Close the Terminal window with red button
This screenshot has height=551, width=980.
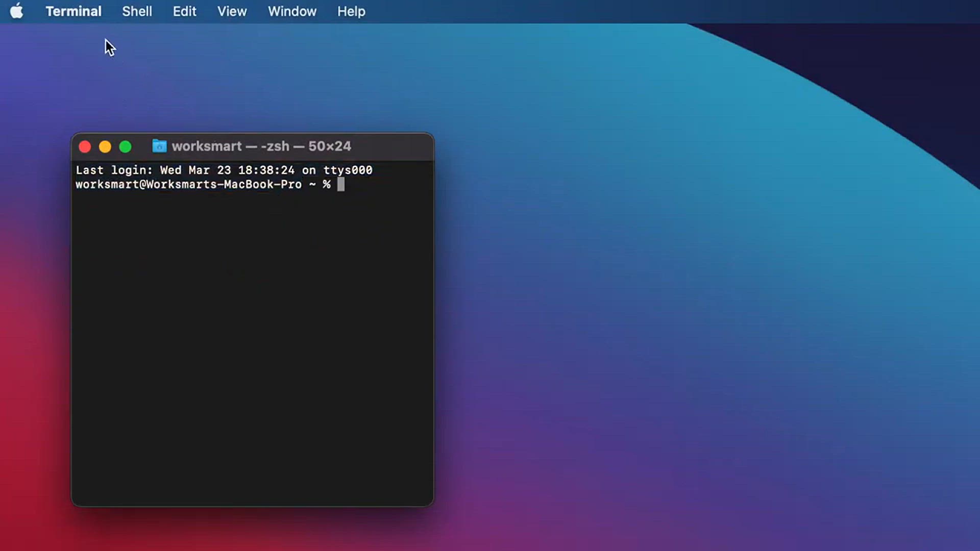pyautogui.click(x=85, y=147)
